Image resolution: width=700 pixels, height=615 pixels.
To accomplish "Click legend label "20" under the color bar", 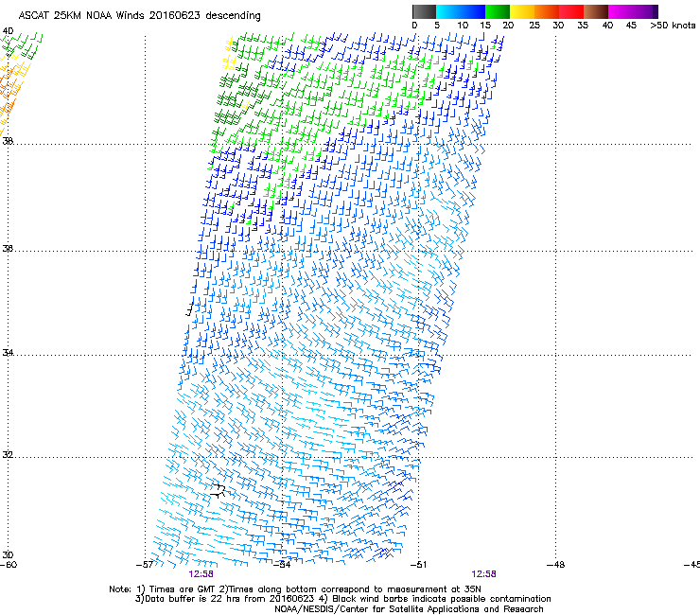I will (x=508, y=26).
